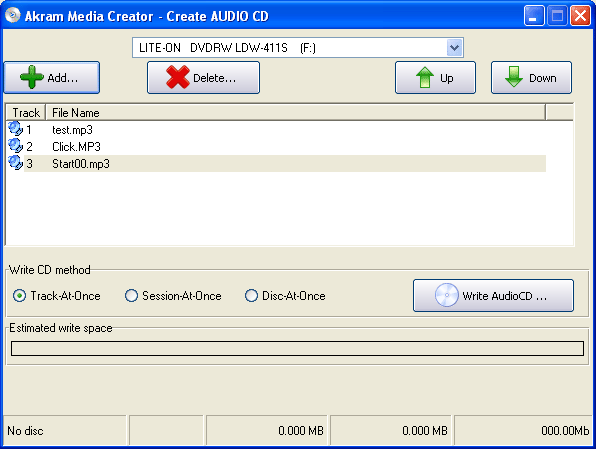This screenshot has height=449, width=596.
Task: Click the disc icon on Write AudioCD
Action: click(447, 295)
